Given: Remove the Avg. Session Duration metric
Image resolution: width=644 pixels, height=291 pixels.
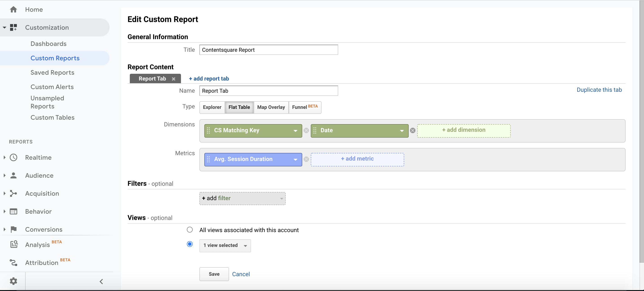Looking at the screenshot, I should point(306,159).
